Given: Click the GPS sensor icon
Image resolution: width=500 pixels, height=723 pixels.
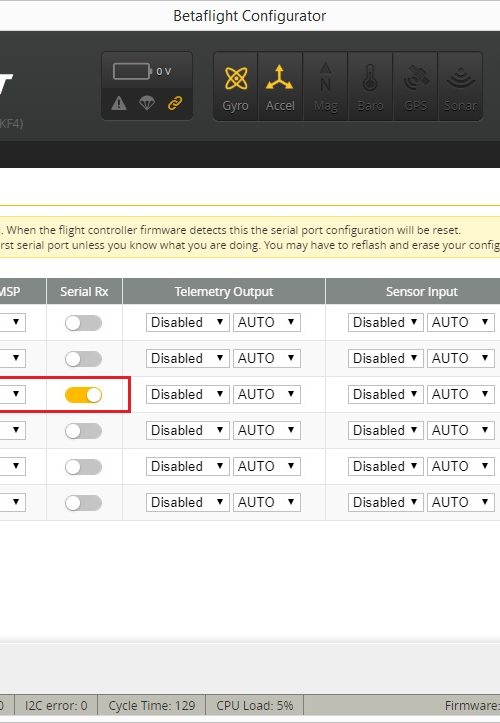Looking at the screenshot, I should tap(415, 87).
